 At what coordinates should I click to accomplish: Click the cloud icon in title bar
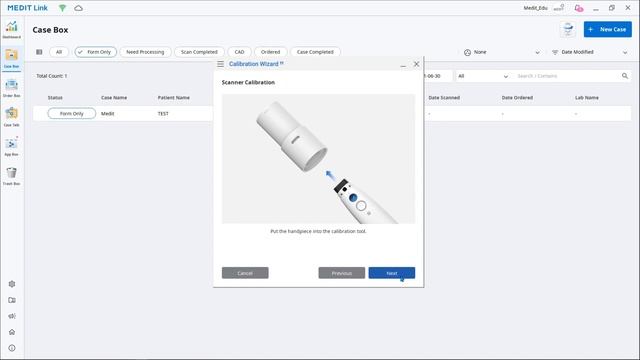(x=78, y=8)
